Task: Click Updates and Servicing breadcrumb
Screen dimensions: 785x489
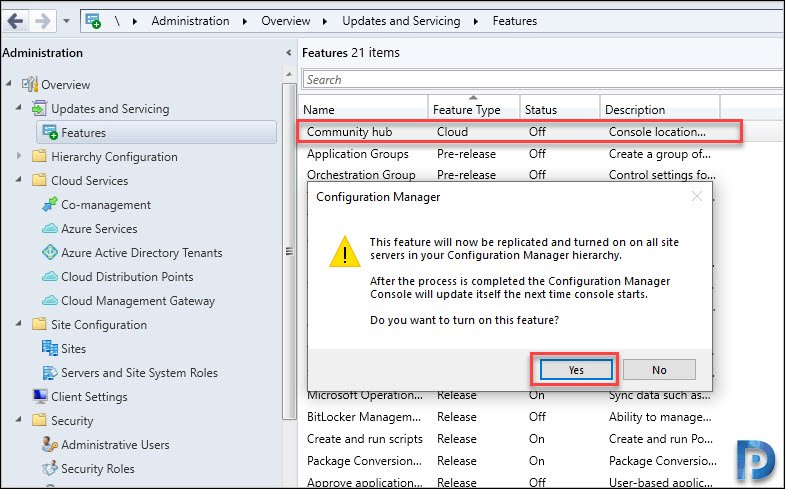Action: pos(401,21)
